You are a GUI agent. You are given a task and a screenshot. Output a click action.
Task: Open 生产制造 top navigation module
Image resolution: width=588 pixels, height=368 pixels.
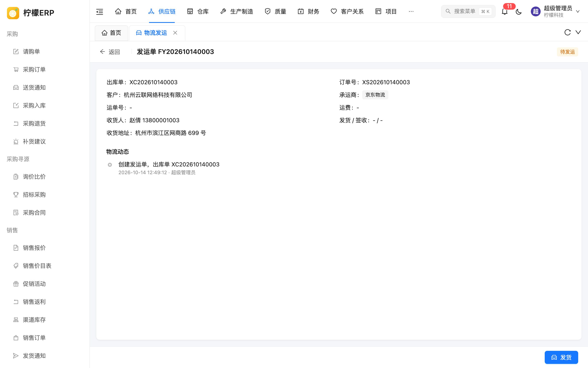pos(237,11)
